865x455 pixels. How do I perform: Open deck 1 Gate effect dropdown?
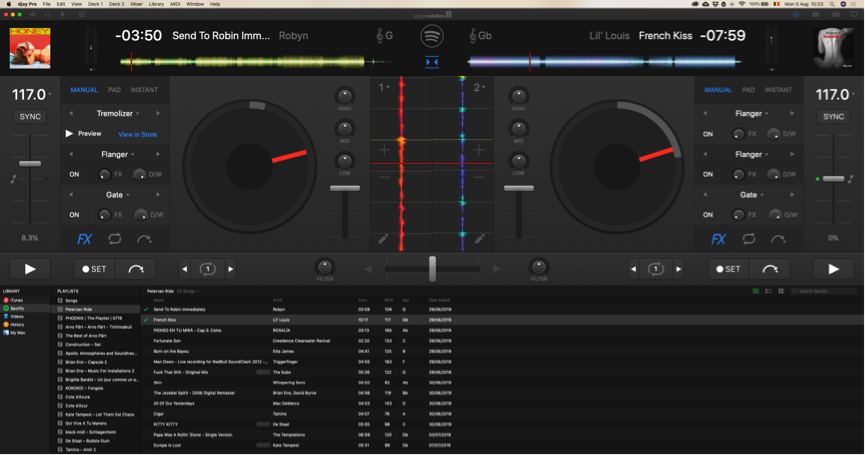click(118, 195)
